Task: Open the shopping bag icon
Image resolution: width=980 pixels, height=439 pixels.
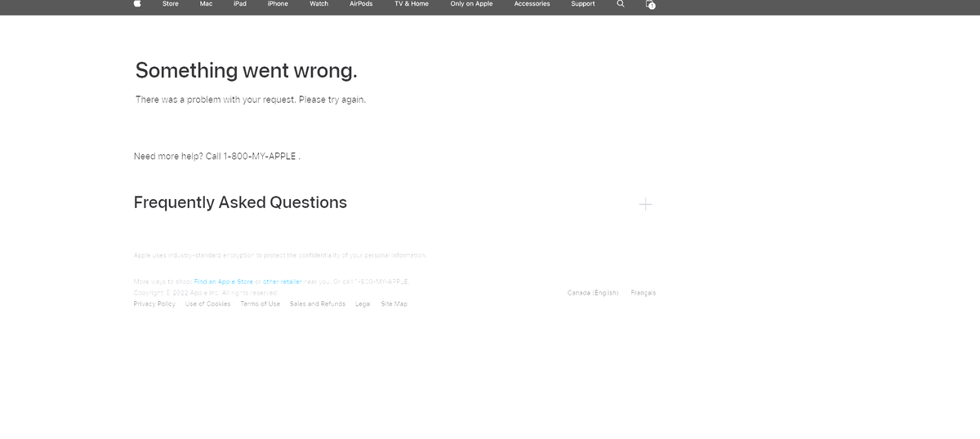Action: [650, 4]
